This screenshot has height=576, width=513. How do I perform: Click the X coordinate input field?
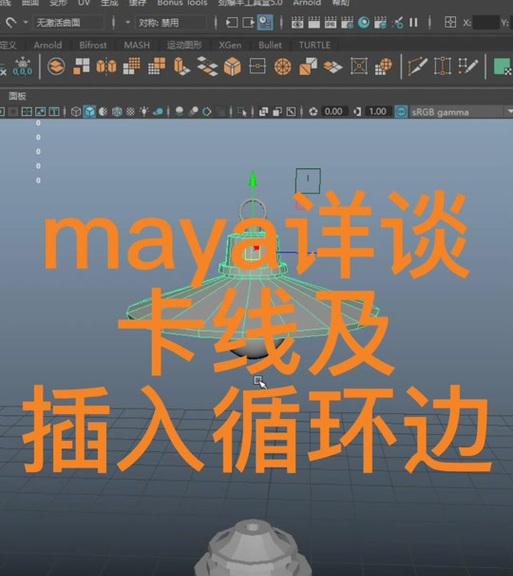click(485, 22)
